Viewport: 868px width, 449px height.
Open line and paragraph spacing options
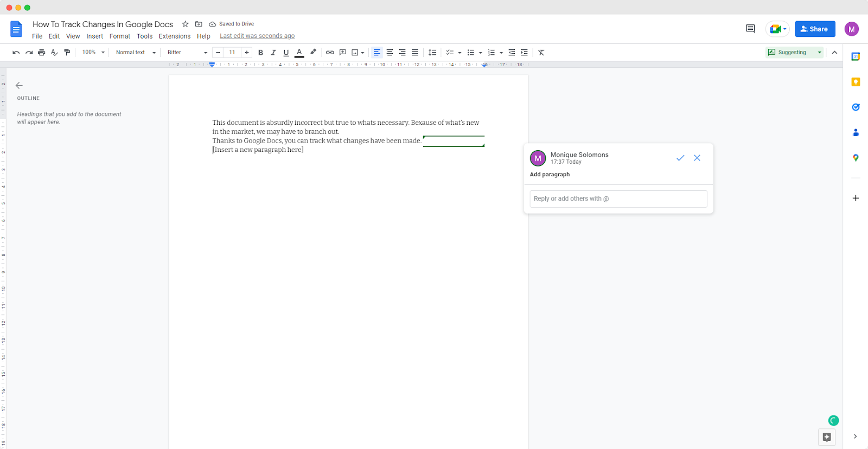tap(432, 53)
